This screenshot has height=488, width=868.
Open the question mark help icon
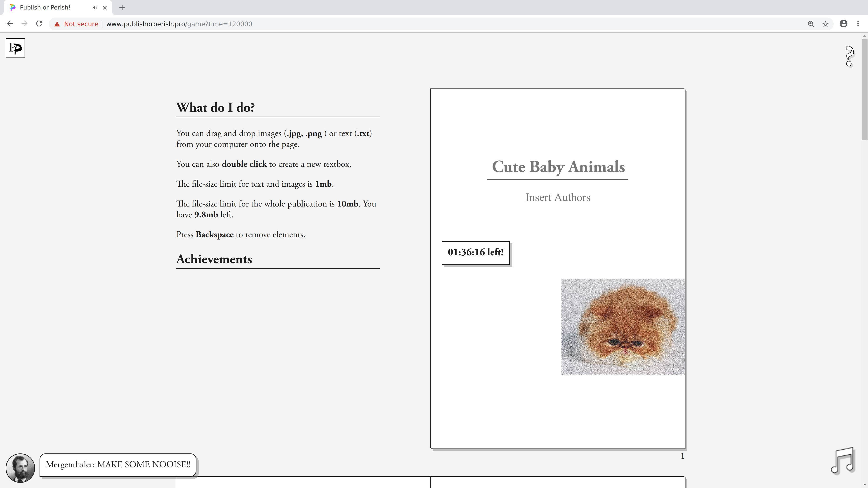pos(849,56)
